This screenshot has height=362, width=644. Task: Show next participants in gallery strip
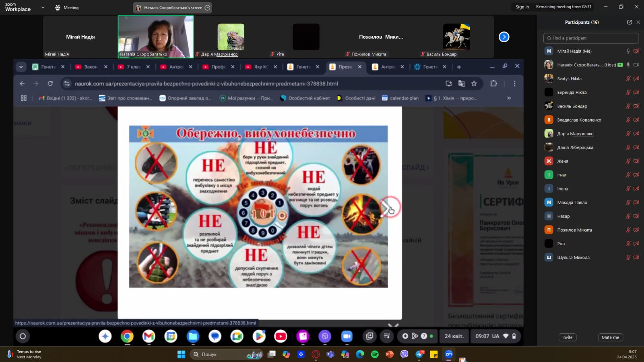pos(504,37)
